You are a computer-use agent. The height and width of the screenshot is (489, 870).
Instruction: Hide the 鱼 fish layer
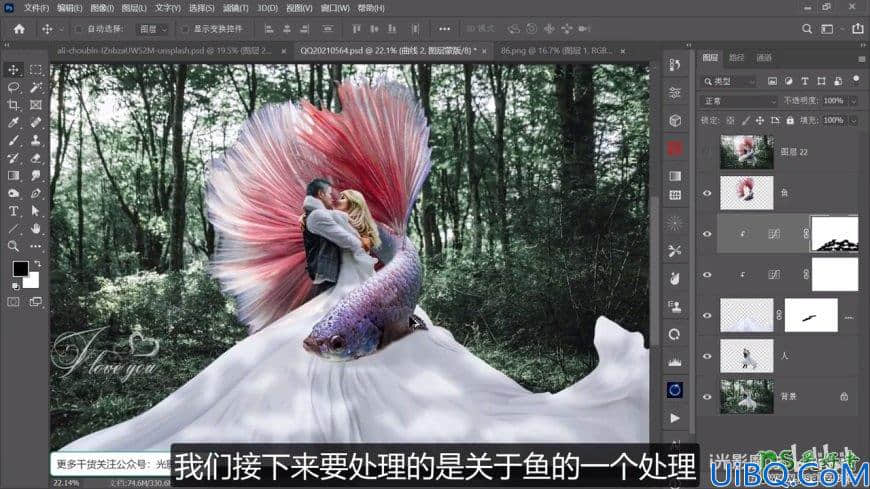(707, 193)
